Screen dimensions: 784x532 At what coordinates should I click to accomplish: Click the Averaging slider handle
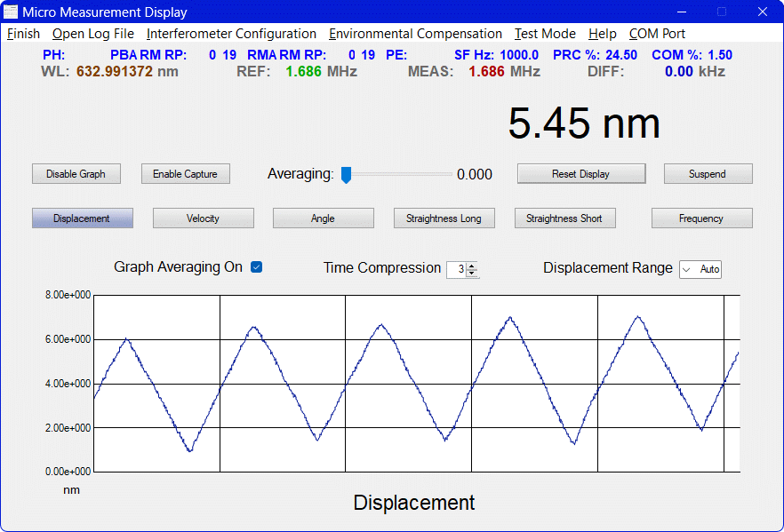pyautogui.click(x=347, y=175)
